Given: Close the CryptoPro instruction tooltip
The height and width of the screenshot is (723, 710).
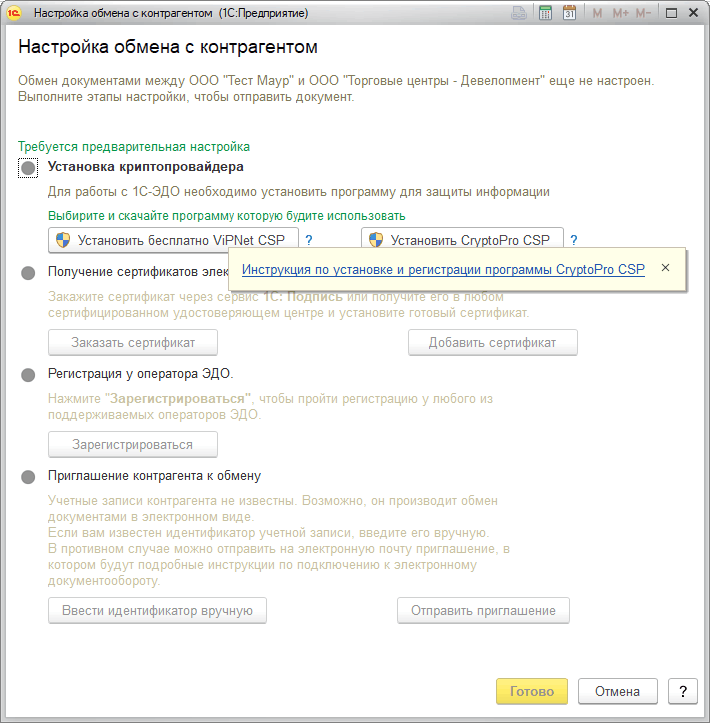Looking at the screenshot, I should coord(665,267).
